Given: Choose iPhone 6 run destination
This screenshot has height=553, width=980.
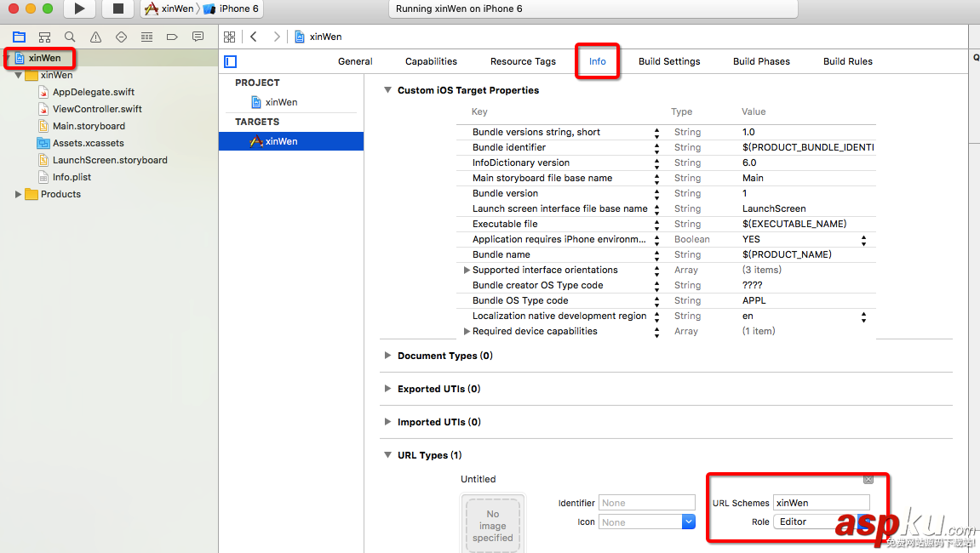Looking at the screenshot, I should (231, 9).
